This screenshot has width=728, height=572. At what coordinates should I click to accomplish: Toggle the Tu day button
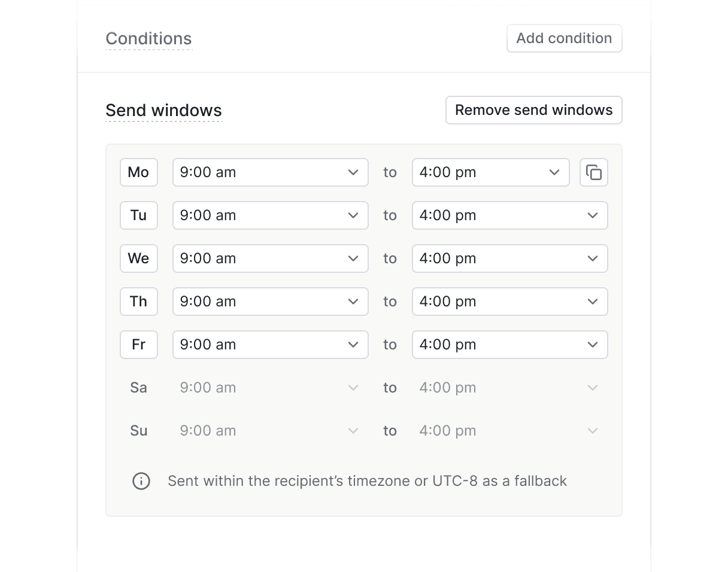pyautogui.click(x=138, y=215)
